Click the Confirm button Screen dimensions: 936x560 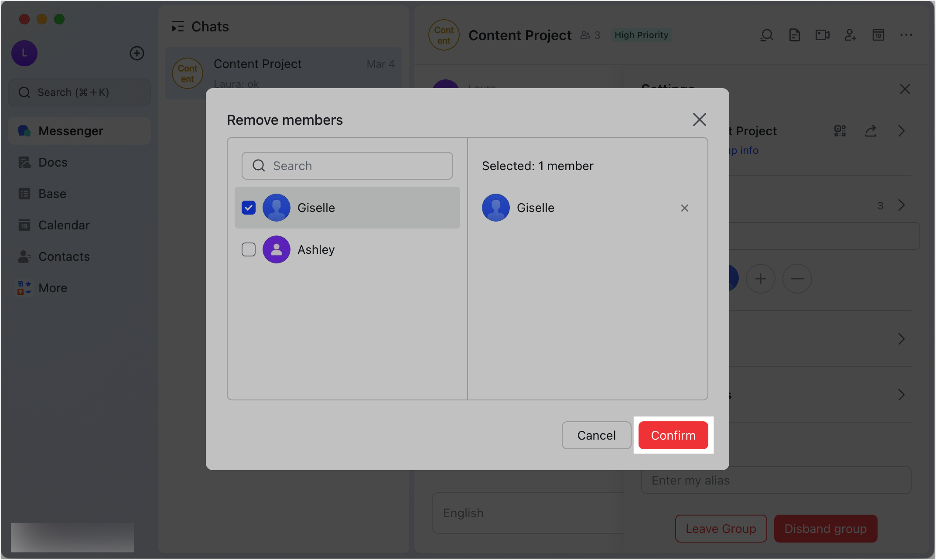(673, 435)
